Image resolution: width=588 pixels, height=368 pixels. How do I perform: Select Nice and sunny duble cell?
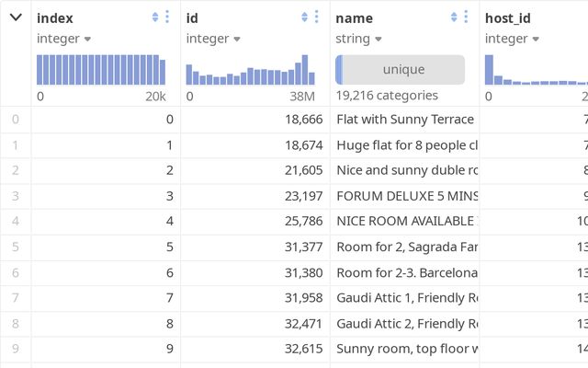click(404, 170)
